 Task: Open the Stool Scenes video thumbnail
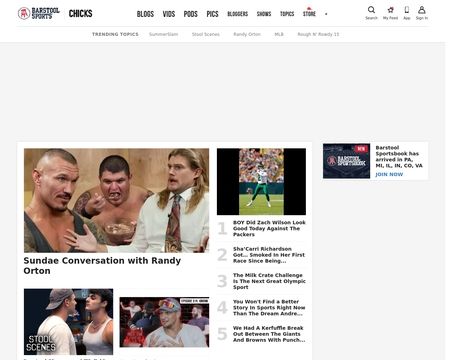pyautogui.click(x=68, y=322)
